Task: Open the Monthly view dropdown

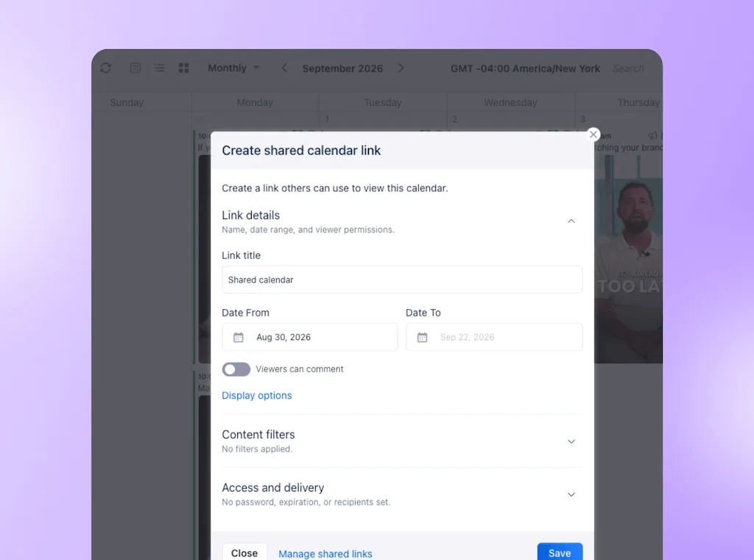Action: (x=233, y=68)
